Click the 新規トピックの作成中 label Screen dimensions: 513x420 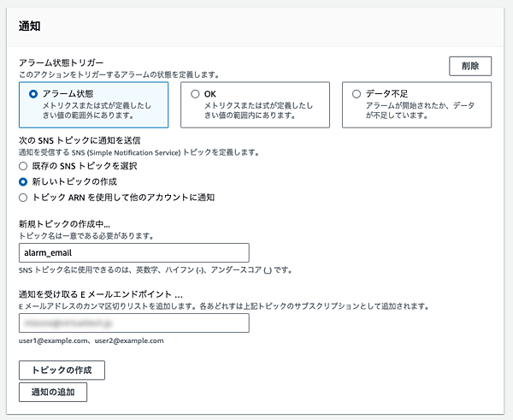(x=65, y=222)
